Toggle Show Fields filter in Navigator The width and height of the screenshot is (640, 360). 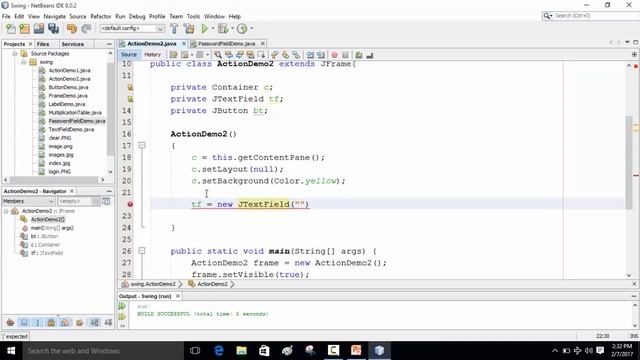pos(24,323)
